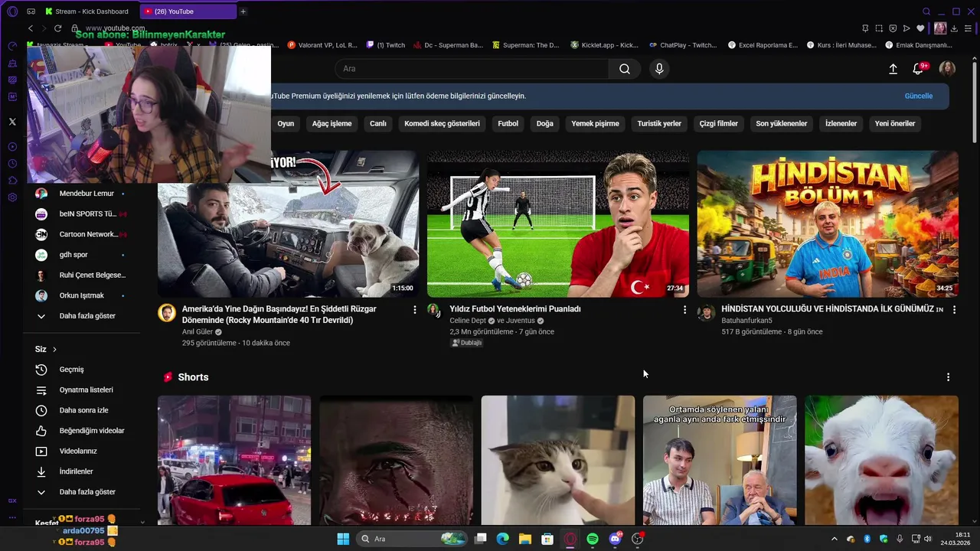Open the Valorant VP, LoL R... bookmark
The image size is (980, 551).
(322, 45)
